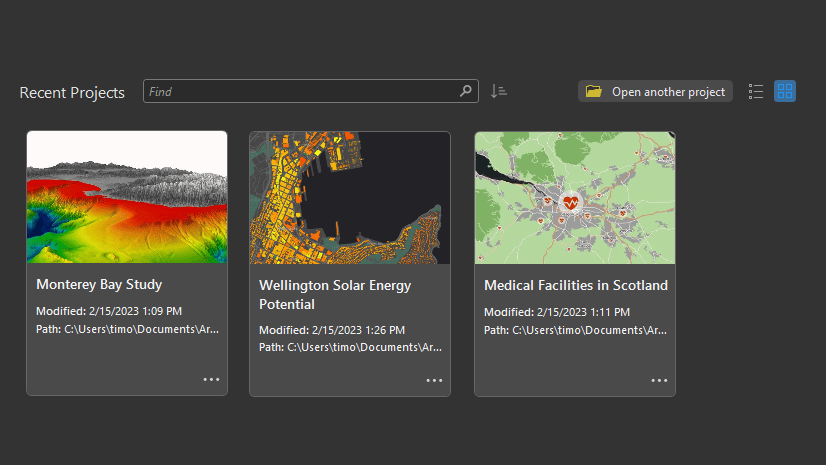Open Medical Facilities in Scotland options ellipsis
The width and height of the screenshot is (826, 465).
tap(659, 380)
